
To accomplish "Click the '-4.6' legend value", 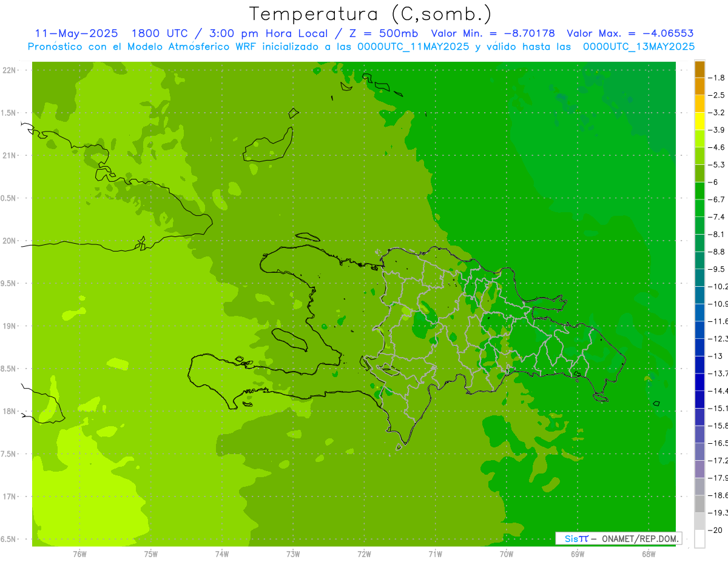I will point(717,147).
